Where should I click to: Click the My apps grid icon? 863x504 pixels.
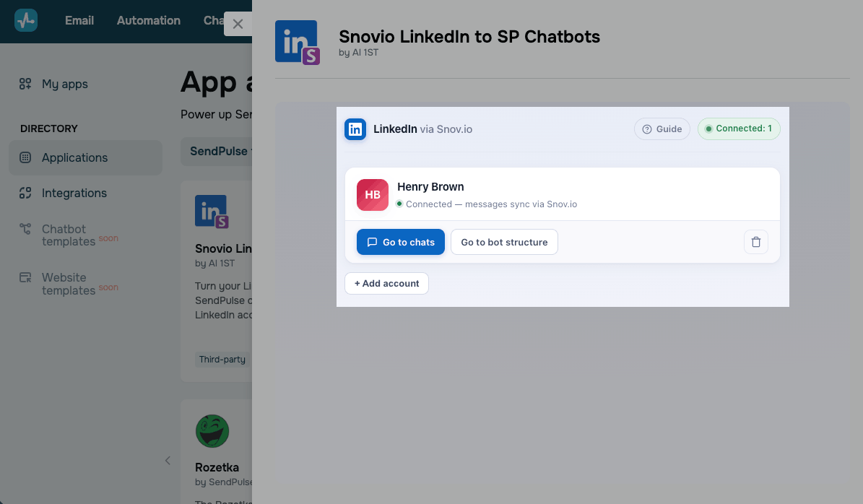pos(25,84)
